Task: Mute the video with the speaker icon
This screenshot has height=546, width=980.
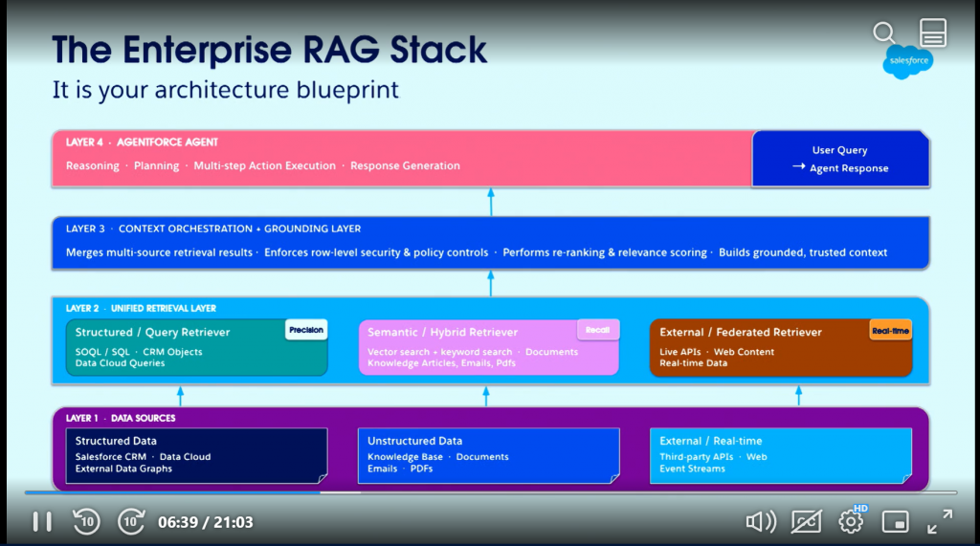Action: tap(760, 521)
